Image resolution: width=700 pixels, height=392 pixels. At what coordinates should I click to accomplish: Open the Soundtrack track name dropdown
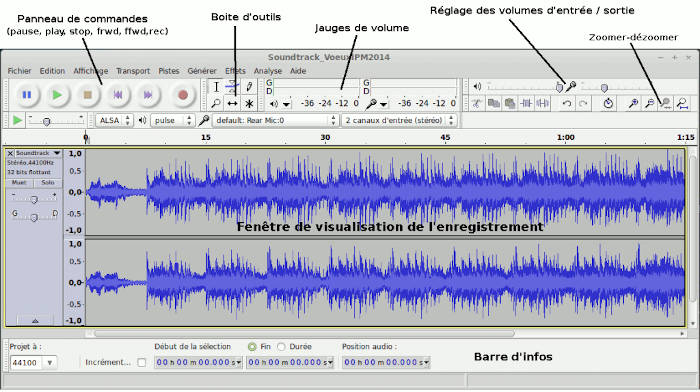tap(57, 153)
